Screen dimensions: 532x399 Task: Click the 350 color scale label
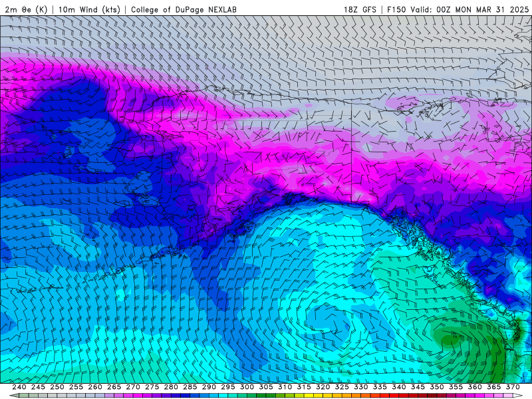438,387
